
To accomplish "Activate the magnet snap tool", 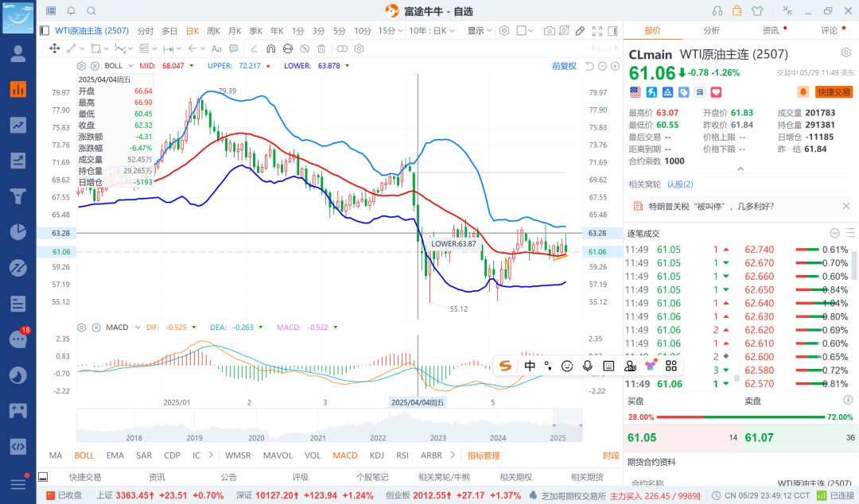I will click(x=270, y=48).
